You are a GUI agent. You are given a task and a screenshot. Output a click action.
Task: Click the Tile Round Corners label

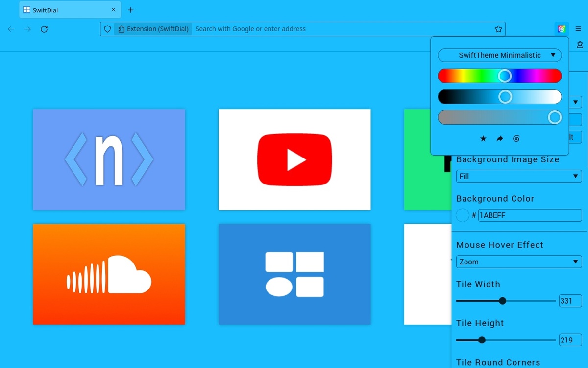pos(498,363)
